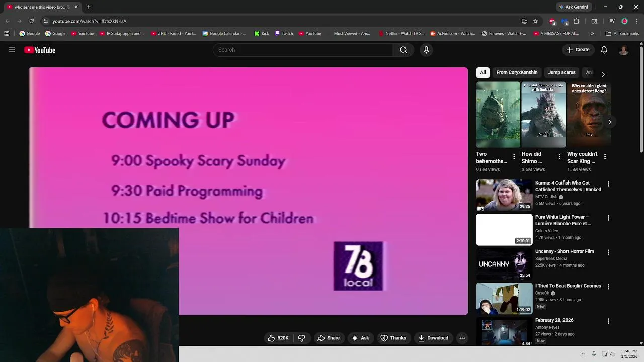Open the ZHU - Faded bookmark
This screenshot has width=644, height=362.
coord(173,34)
